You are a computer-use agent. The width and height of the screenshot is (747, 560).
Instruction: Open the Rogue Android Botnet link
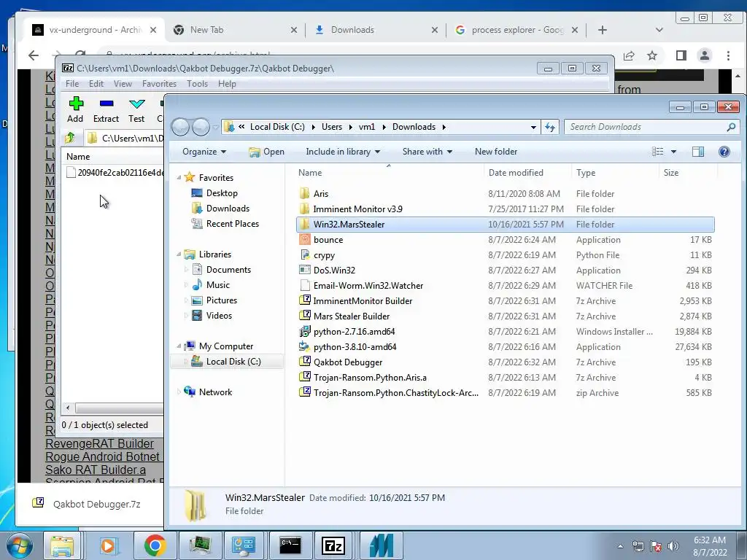pyautogui.click(x=102, y=456)
